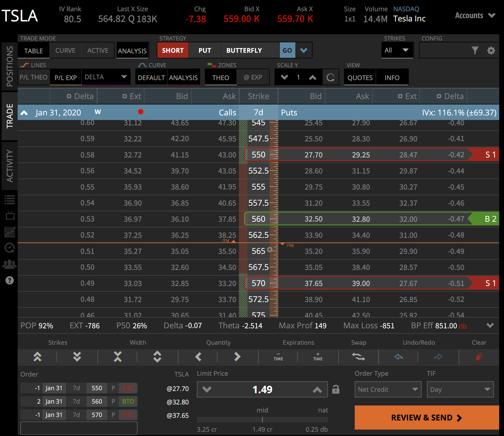Image resolution: width=504 pixels, height=436 pixels.
Task: Click the circle marker next to strike 565
Action: pos(270,249)
